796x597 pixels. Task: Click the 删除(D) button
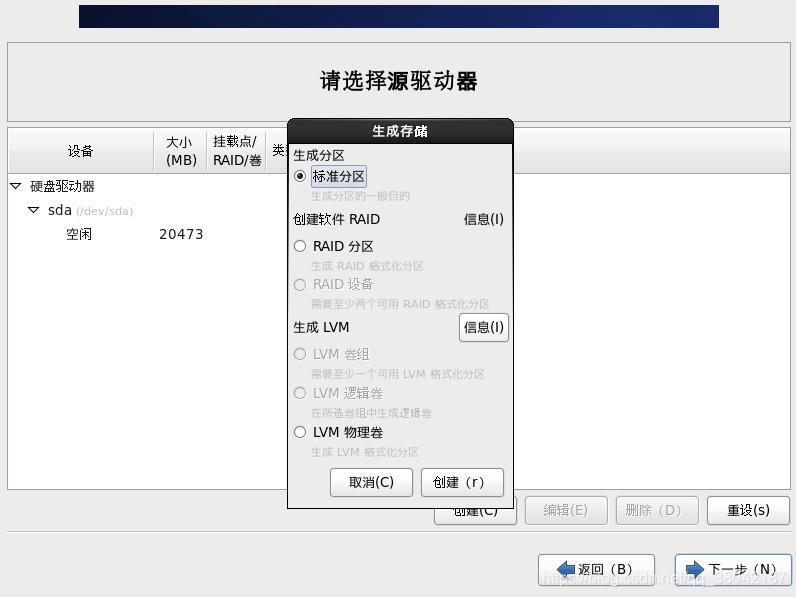point(657,510)
